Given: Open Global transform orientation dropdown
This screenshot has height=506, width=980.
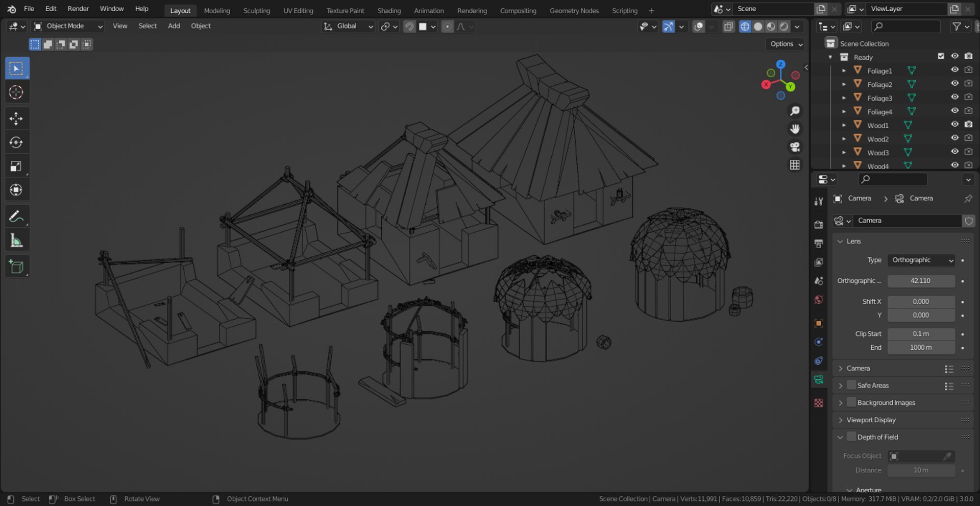Looking at the screenshot, I should click(349, 26).
